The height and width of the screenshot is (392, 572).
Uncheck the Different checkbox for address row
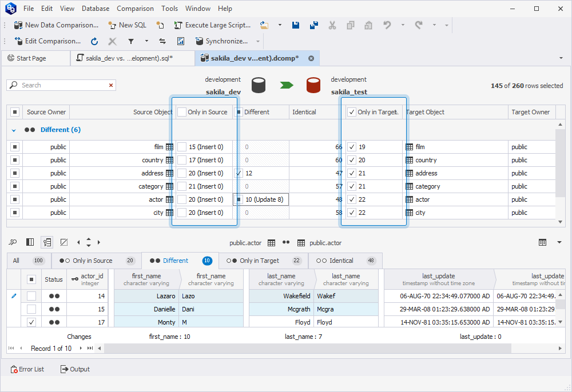tap(239, 173)
